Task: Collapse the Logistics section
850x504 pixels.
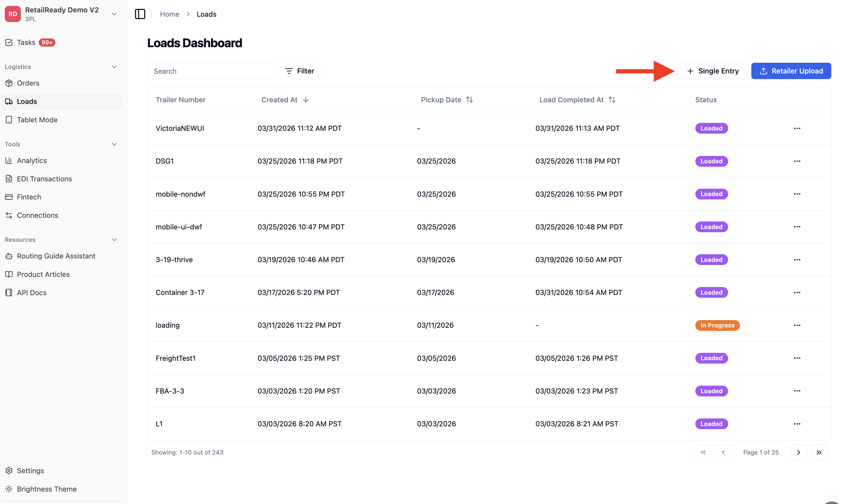Action: pyautogui.click(x=115, y=67)
